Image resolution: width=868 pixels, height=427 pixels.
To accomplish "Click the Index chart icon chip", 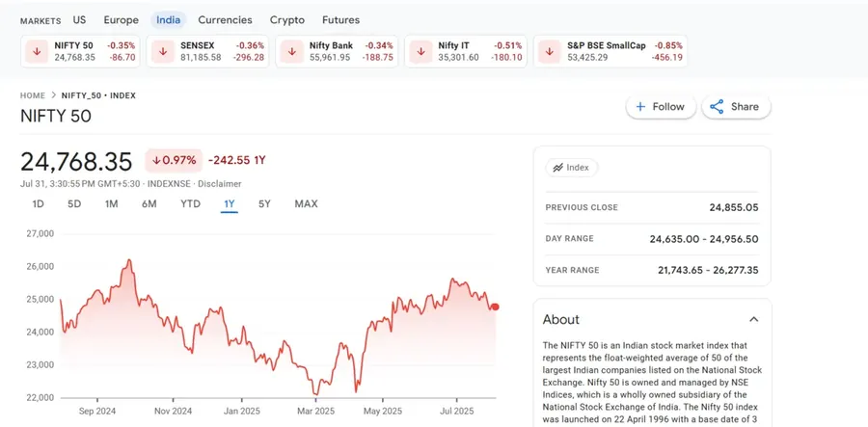I will [571, 168].
